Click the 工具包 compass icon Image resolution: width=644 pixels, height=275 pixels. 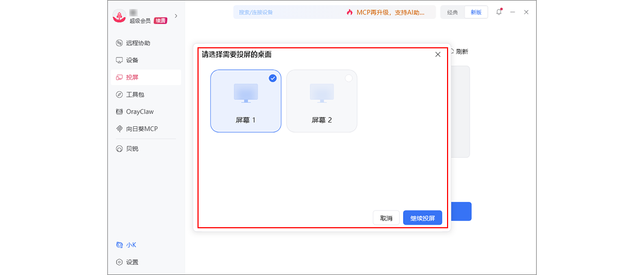coord(120,95)
